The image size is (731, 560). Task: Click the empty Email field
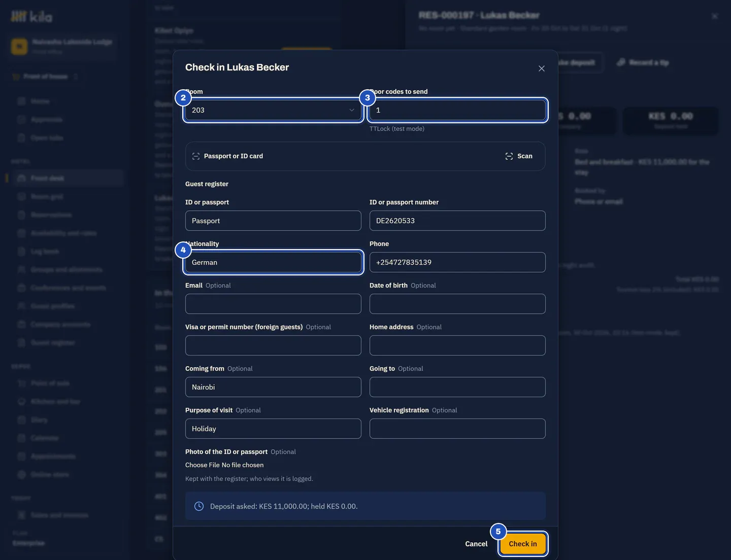tap(273, 304)
